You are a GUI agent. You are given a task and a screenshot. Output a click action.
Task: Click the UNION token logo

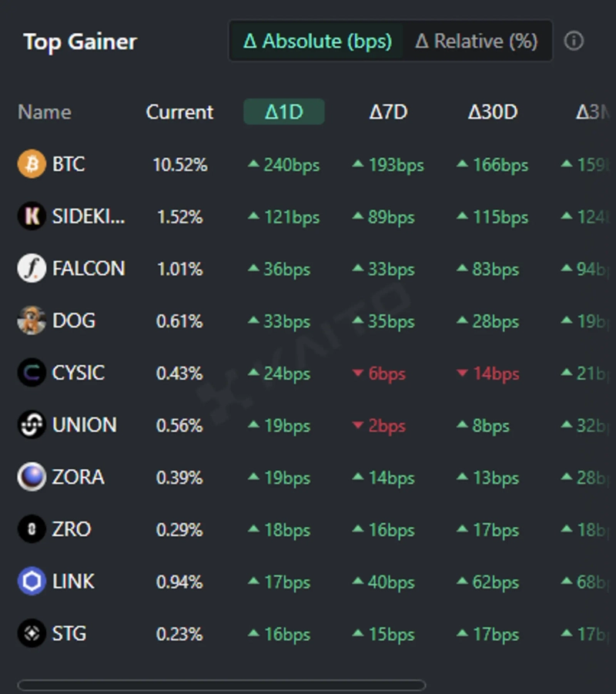pyautogui.click(x=32, y=425)
